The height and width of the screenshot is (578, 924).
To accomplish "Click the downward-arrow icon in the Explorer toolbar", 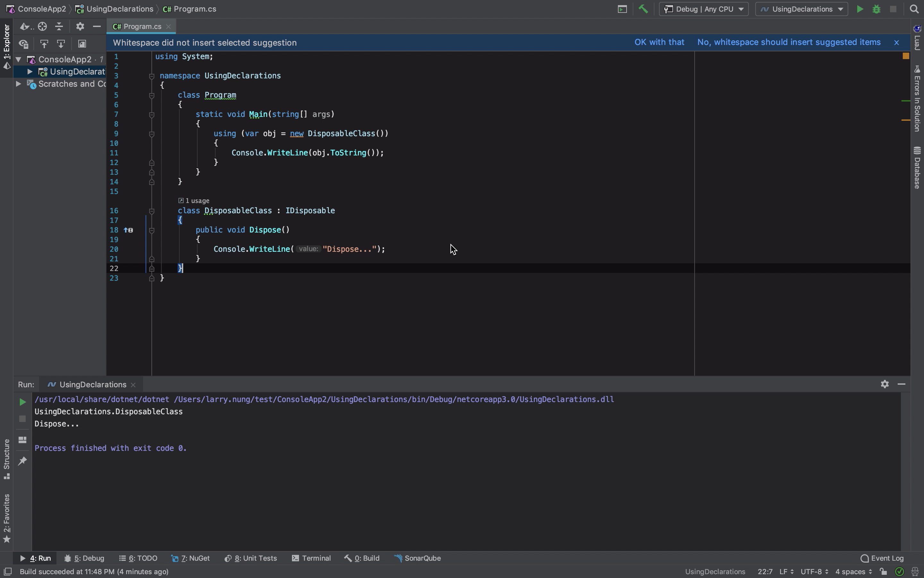I will [61, 44].
